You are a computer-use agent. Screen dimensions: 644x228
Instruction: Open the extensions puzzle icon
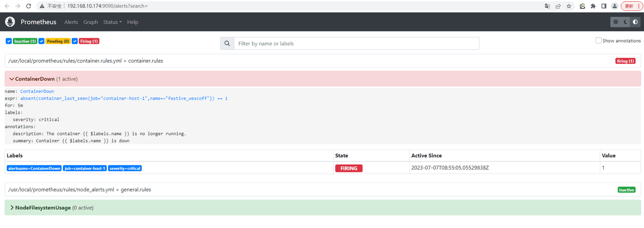[593, 6]
